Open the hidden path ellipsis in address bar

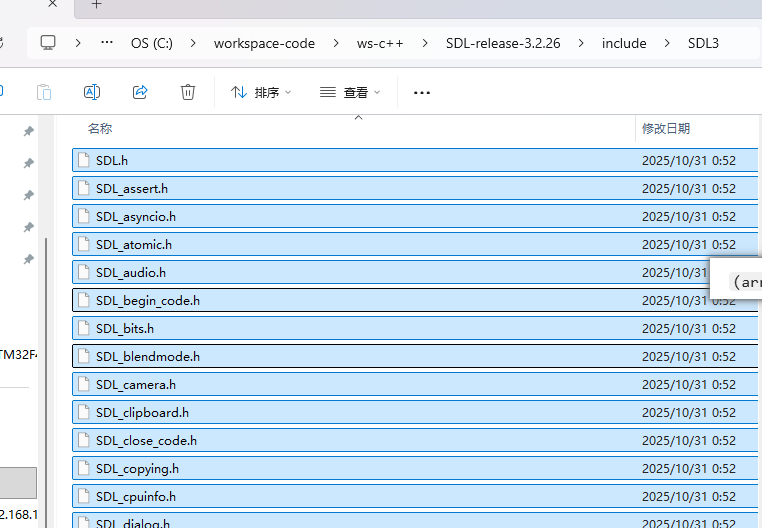pos(107,42)
